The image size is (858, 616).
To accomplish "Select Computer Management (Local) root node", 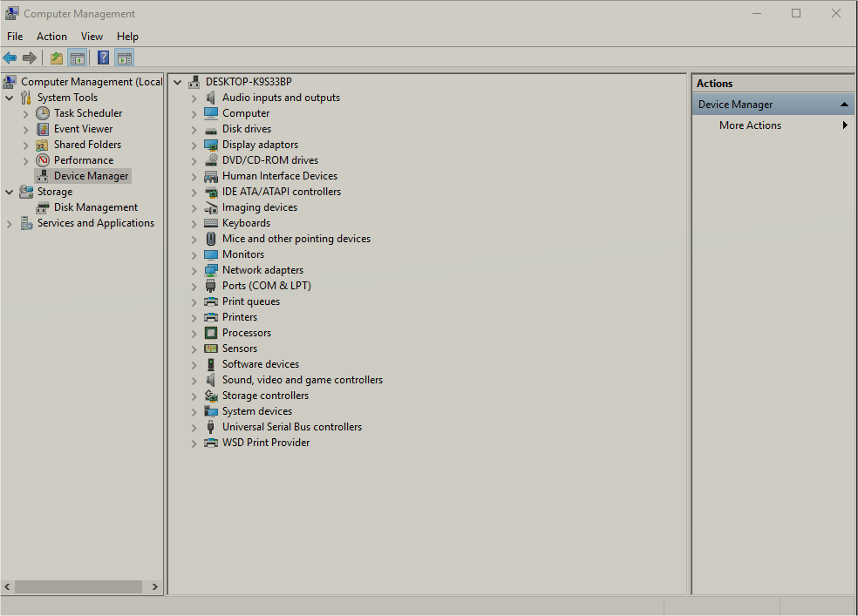I will pos(92,81).
